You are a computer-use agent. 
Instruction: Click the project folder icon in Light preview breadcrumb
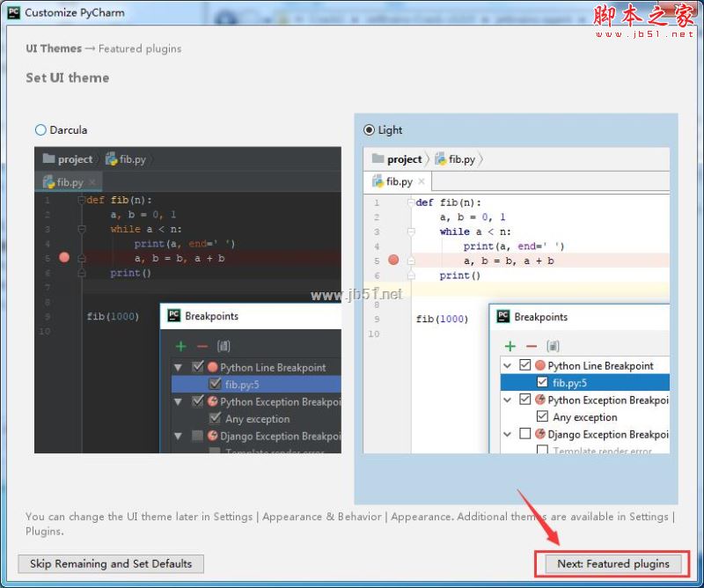[x=379, y=159]
